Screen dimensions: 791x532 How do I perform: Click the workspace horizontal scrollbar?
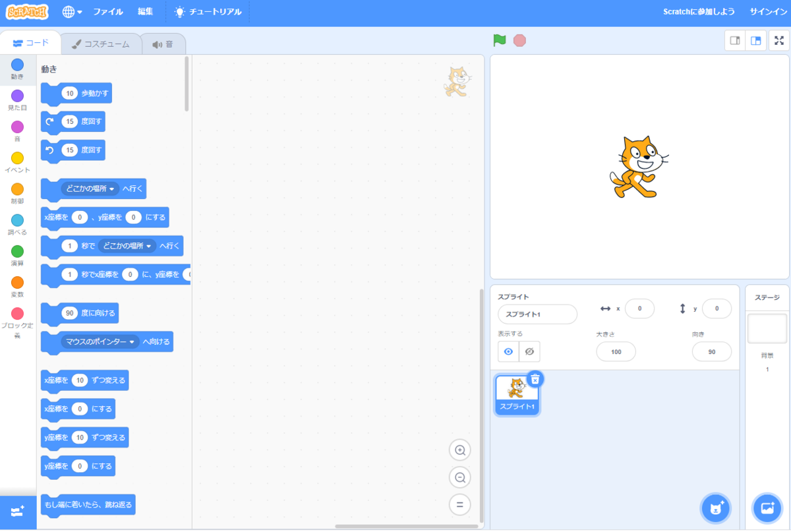407,526
